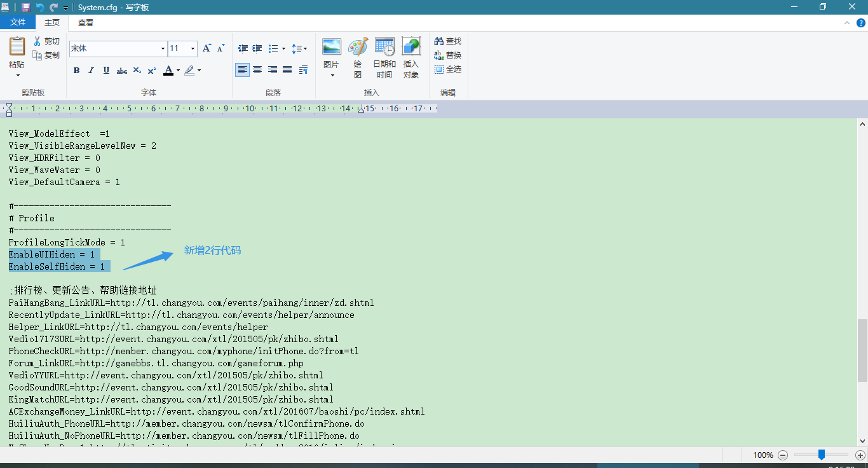Apply the font text color A icon
This screenshot has width=868, height=468.
(x=168, y=70)
